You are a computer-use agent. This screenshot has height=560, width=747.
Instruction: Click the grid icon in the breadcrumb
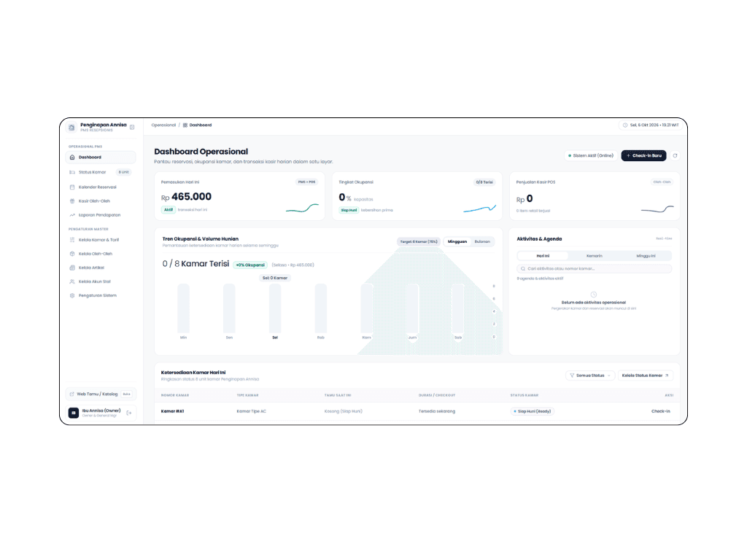[185, 125]
